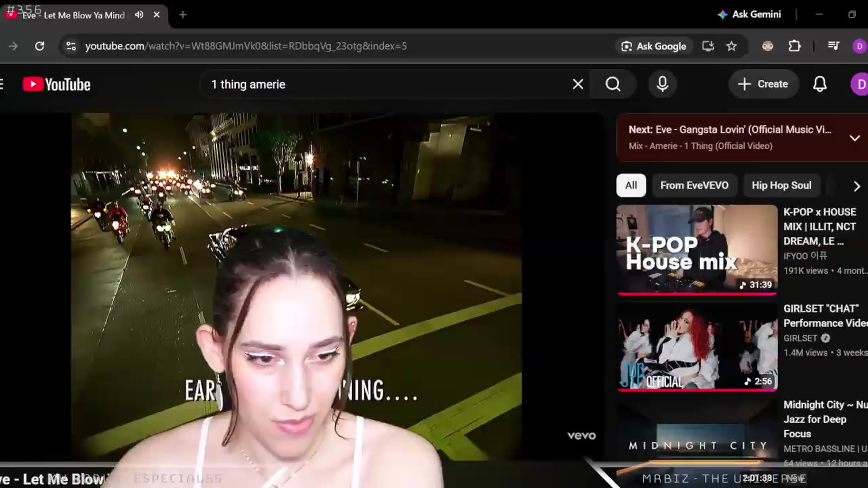Open a new browser tab

[183, 15]
